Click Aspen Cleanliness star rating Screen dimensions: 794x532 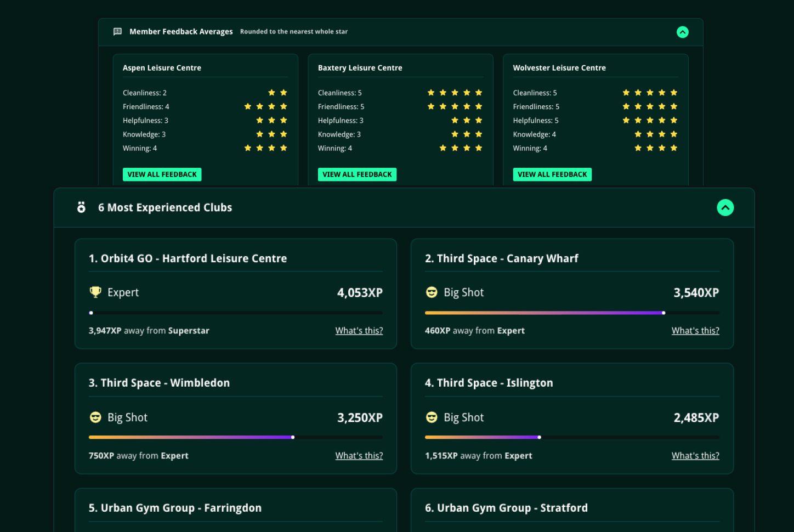click(277, 93)
